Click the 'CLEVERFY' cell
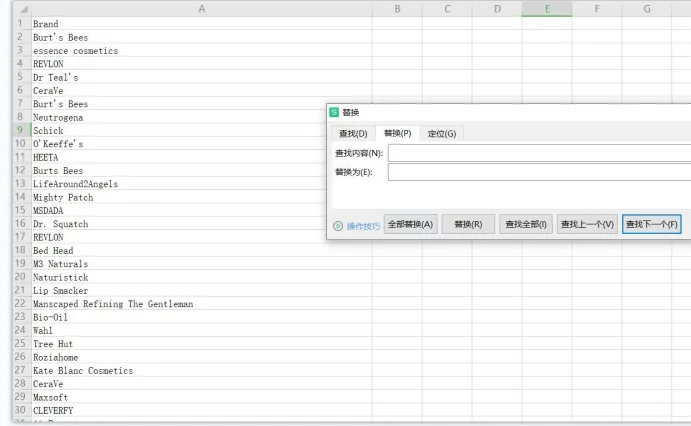The width and height of the screenshot is (691, 426). 202,410
